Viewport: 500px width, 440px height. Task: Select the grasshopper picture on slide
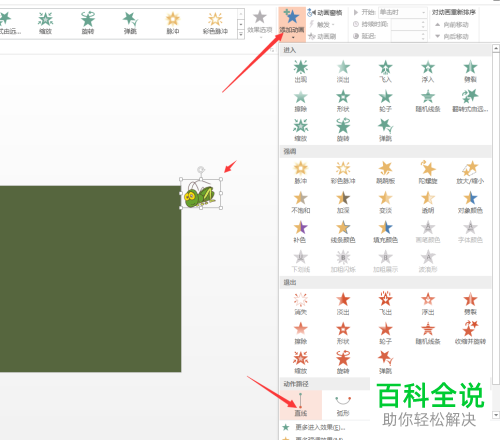point(201,194)
